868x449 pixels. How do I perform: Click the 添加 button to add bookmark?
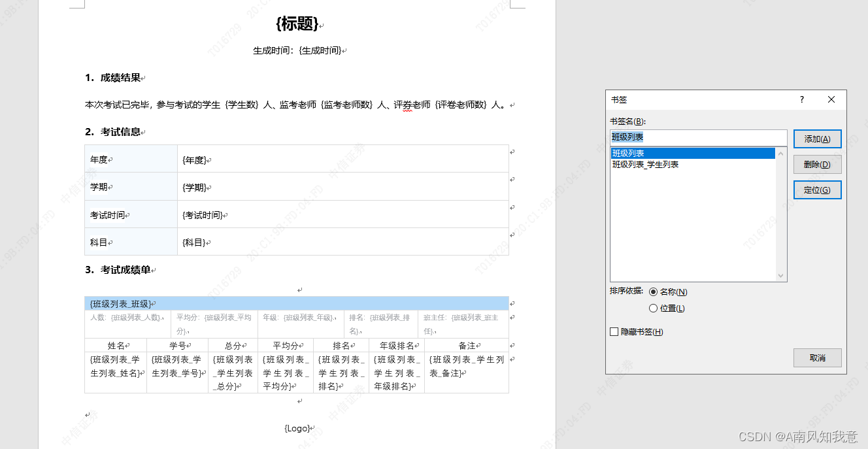pyautogui.click(x=817, y=139)
